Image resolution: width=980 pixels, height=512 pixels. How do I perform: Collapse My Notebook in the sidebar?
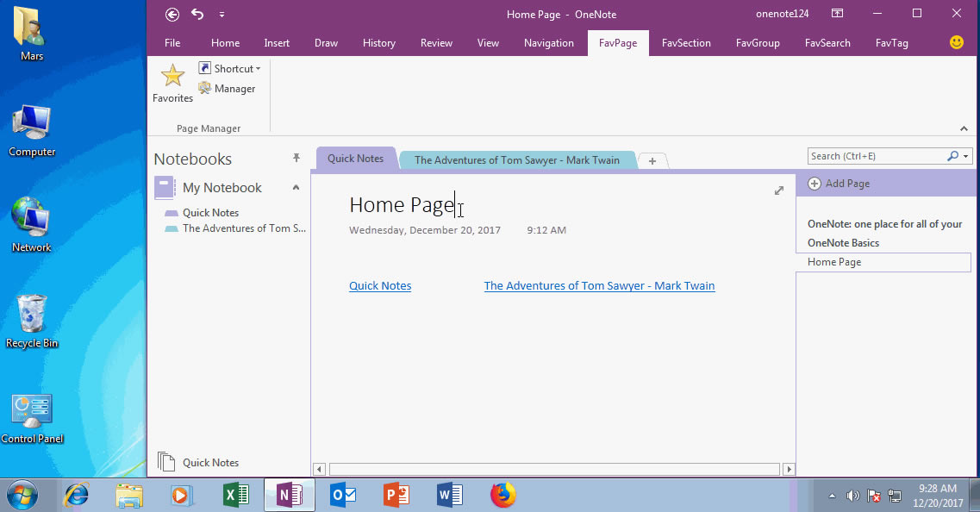296,187
